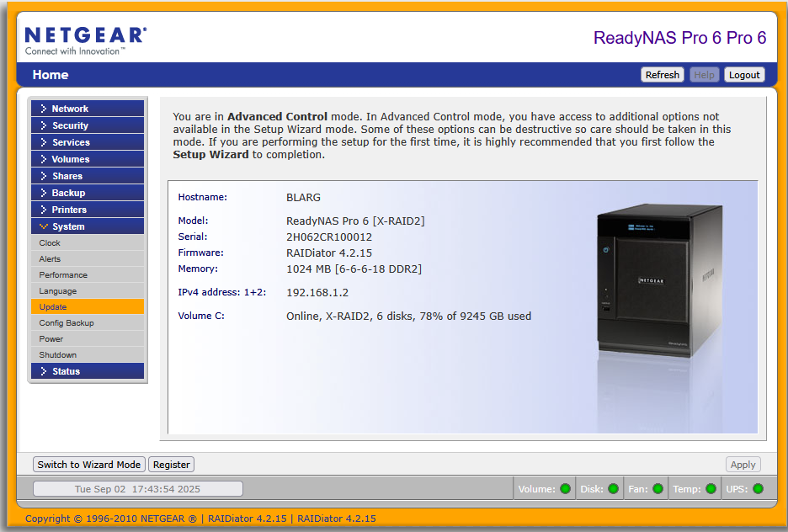
Task: Click the Apply button
Action: [x=743, y=465]
